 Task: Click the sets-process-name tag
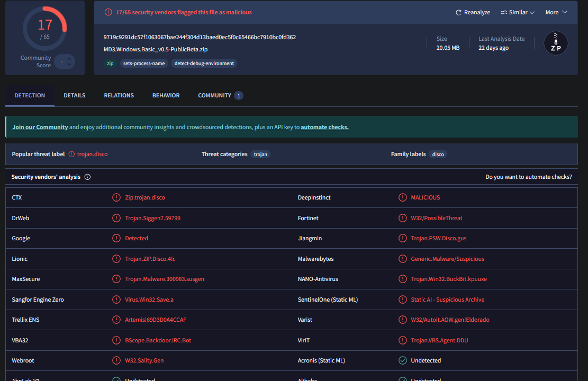pos(144,63)
